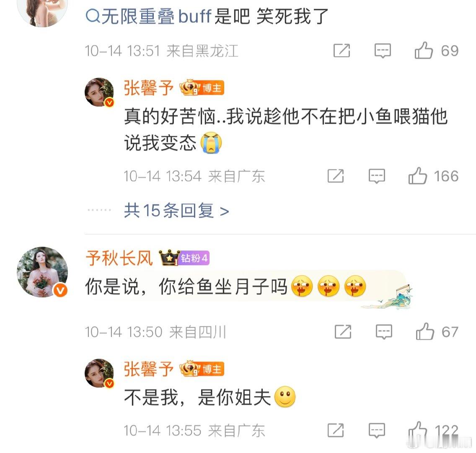Viewport: 476px width, 453px height.
Task: Like the comment with 69 likes
Action: point(424,50)
